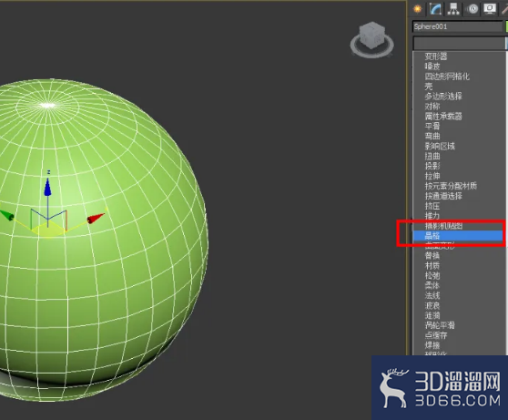Choose the 点缓存 modifier
This screenshot has width=508, height=420.
[436, 335]
